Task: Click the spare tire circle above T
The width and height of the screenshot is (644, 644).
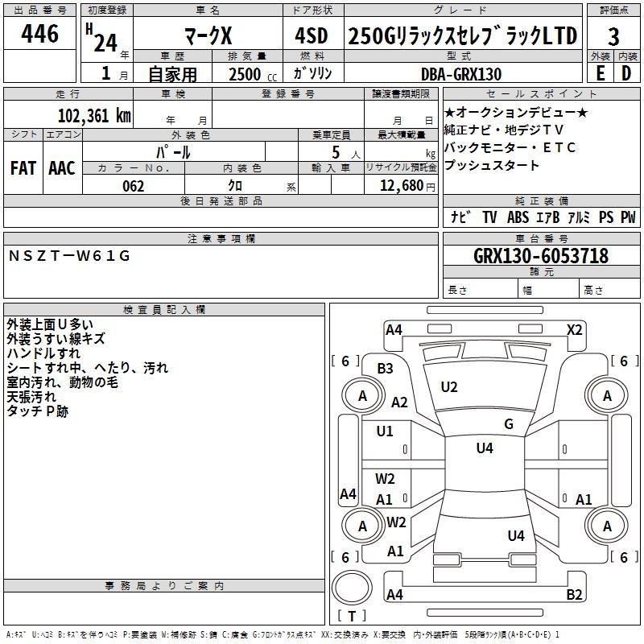Action: tap(352, 588)
